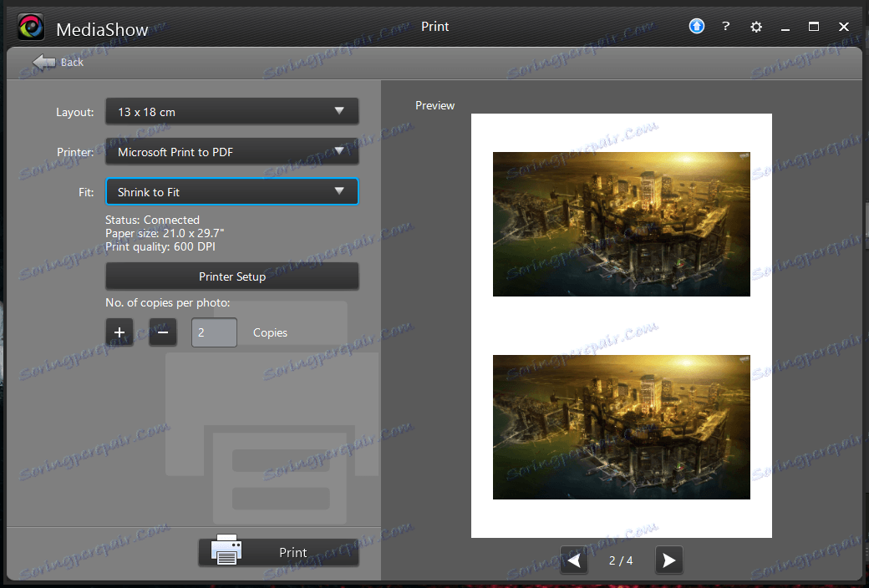Open the Fit dropdown showing Shrink to Fit
This screenshot has width=869, height=588.
tap(232, 192)
